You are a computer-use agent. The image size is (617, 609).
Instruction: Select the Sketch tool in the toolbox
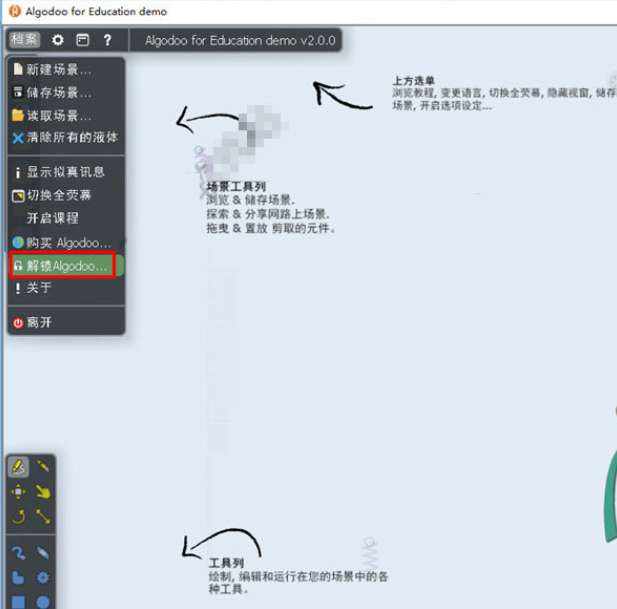click(x=19, y=467)
